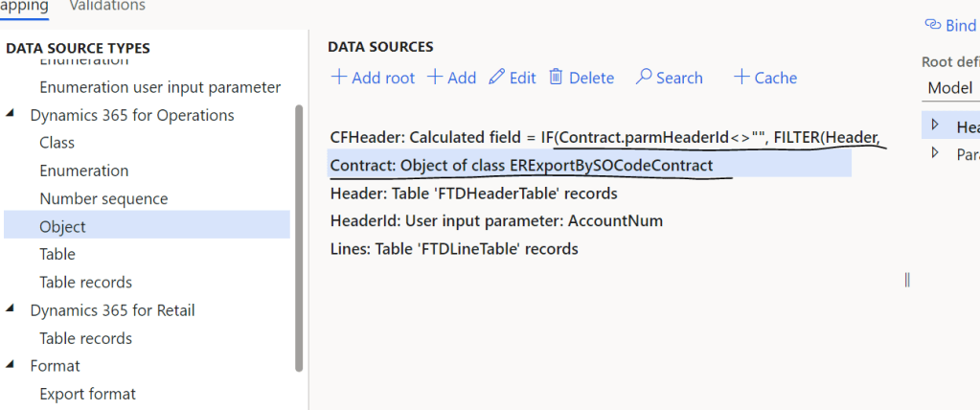Click the Add root plus icon
This screenshot has height=410, width=980.
(338, 78)
